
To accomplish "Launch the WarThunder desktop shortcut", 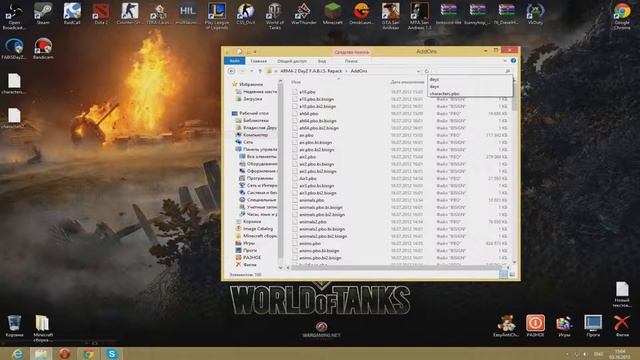I will click(304, 13).
